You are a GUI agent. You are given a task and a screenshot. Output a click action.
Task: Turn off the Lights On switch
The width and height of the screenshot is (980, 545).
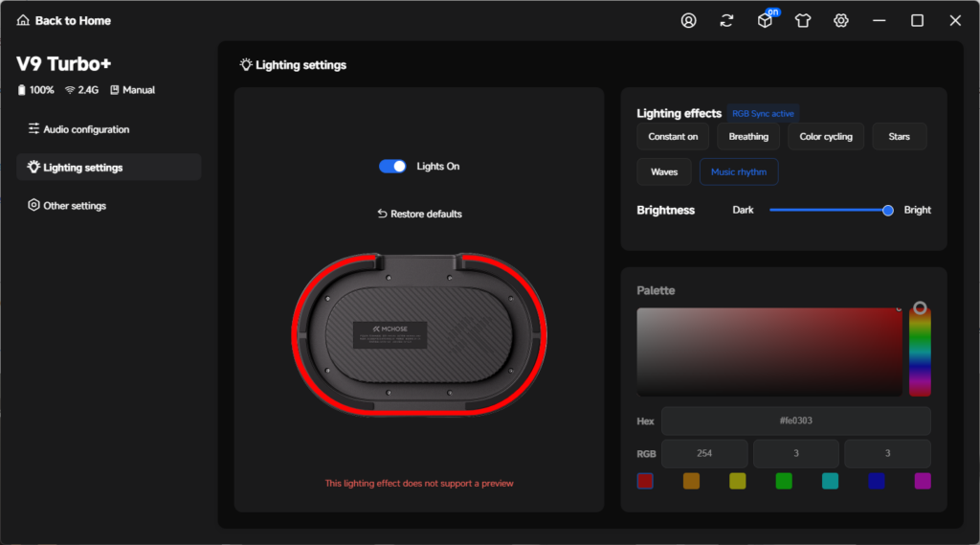click(x=392, y=167)
